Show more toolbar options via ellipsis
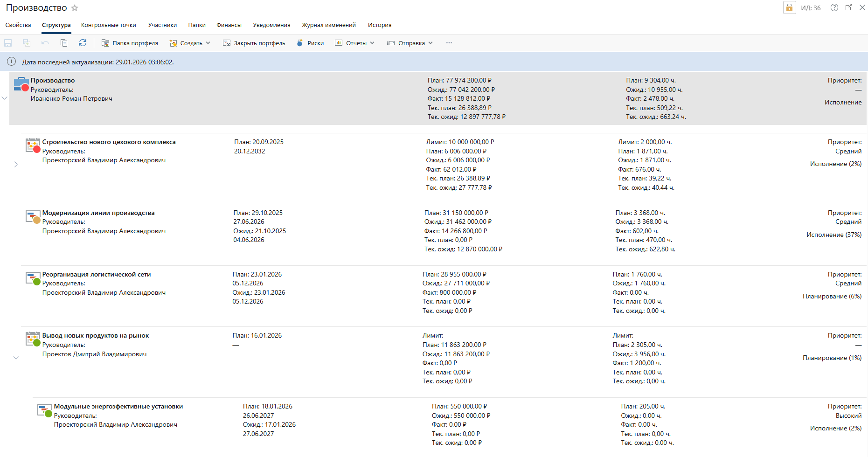Image resolution: width=868 pixels, height=457 pixels. coord(449,43)
